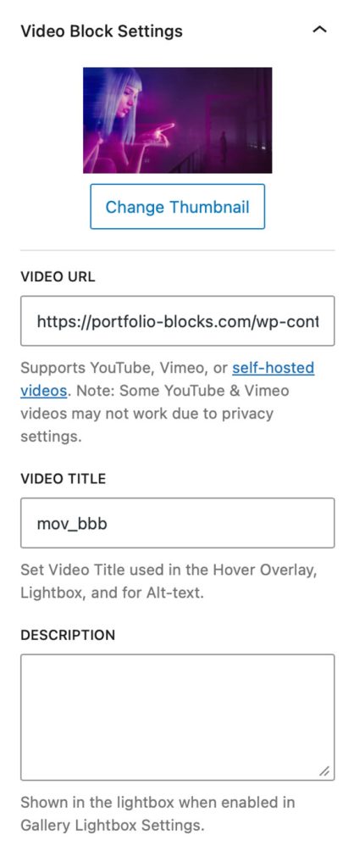Image resolution: width=354 pixels, height=868 pixels.
Task: Focus the Video URL input field
Action: click(x=178, y=321)
